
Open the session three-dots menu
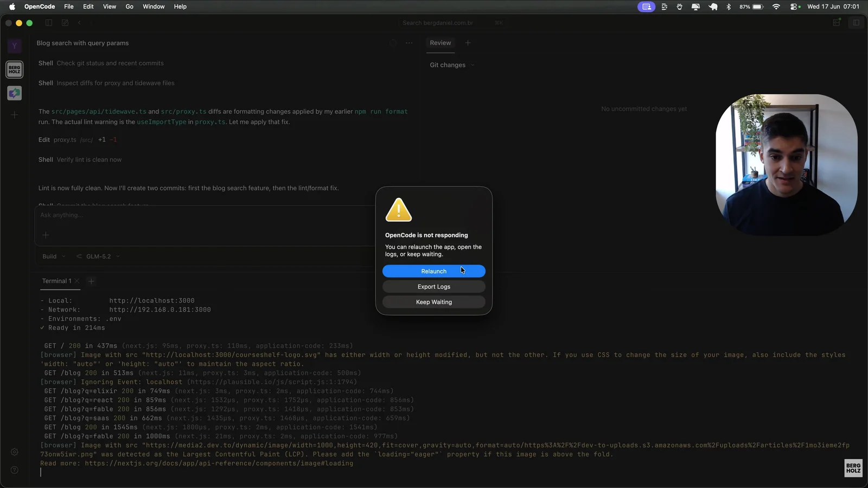click(x=409, y=43)
